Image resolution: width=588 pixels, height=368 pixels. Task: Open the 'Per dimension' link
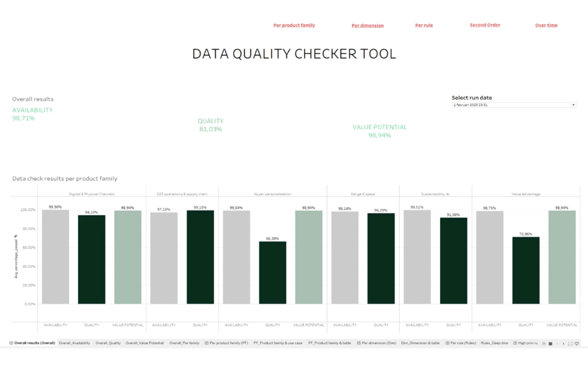(x=367, y=25)
